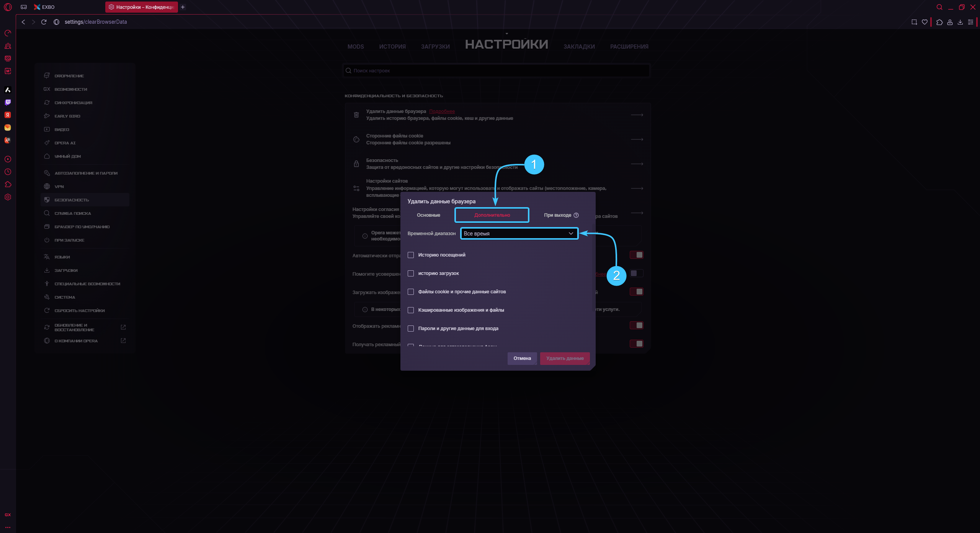Open a new tab with plus button
Viewport: 980px width, 533px height.
[x=183, y=7]
